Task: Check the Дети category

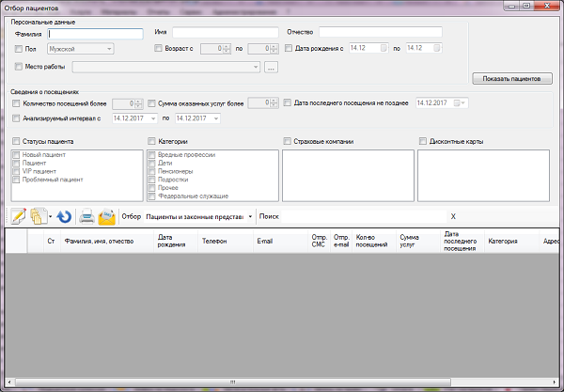Action: pyautogui.click(x=151, y=164)
